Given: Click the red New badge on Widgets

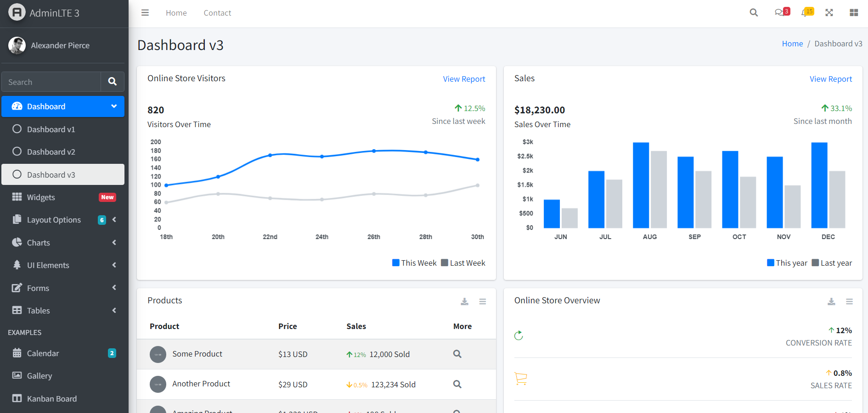Looking at the screenshot, I should tap(107, 197).
